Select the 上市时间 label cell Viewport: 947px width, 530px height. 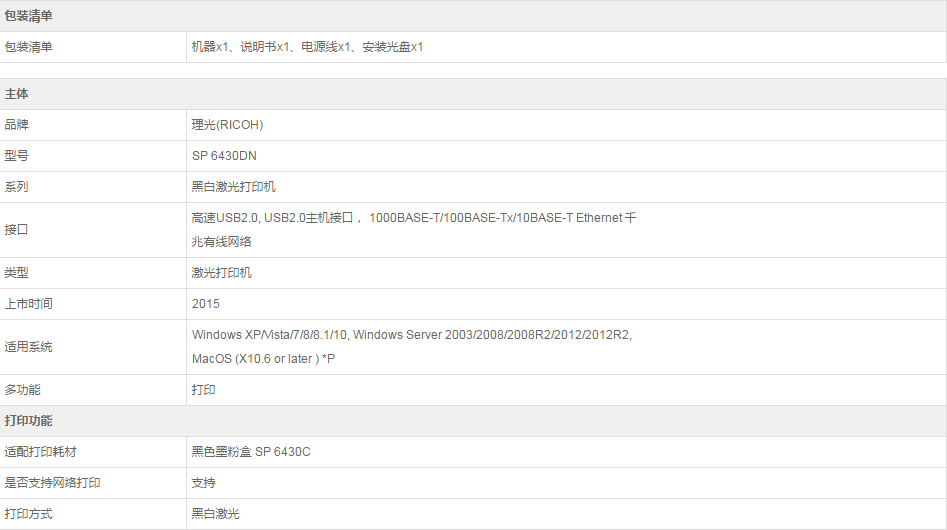point(93,304)
